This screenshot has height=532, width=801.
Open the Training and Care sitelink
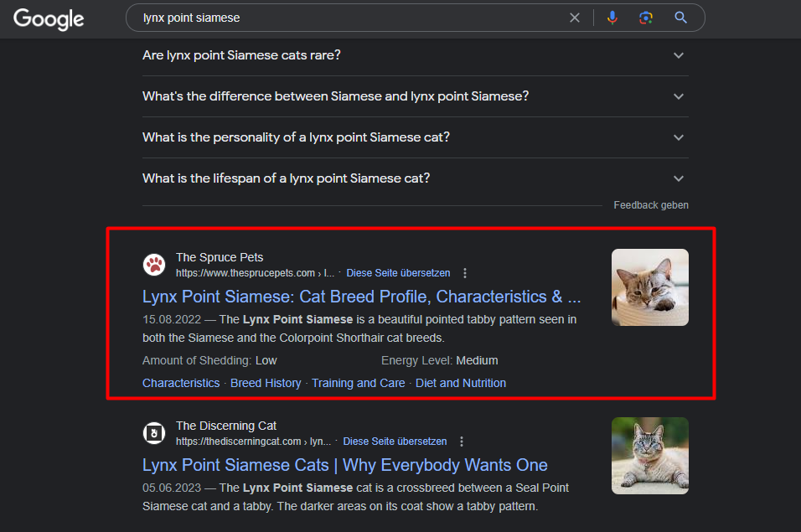coord(358,383)
